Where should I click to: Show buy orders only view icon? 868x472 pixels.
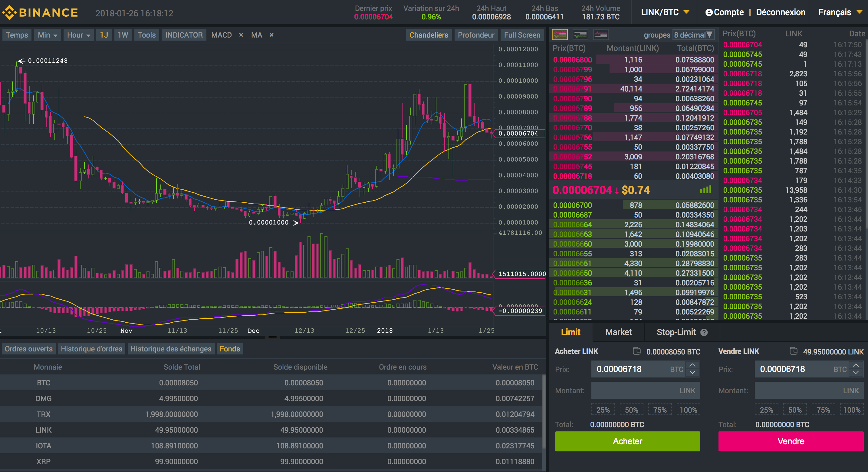point(580,35)
